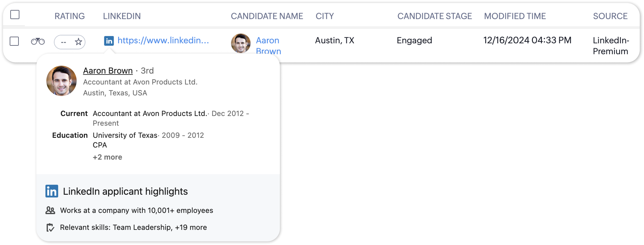644x245 pixels.
Task: Expand the +2 more education entries
Action: 107,157
